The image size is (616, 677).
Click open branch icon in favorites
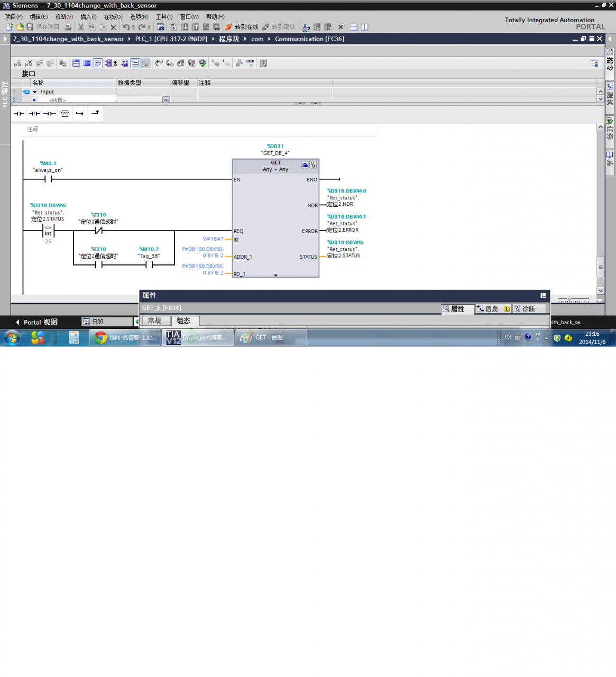point(80,114)
